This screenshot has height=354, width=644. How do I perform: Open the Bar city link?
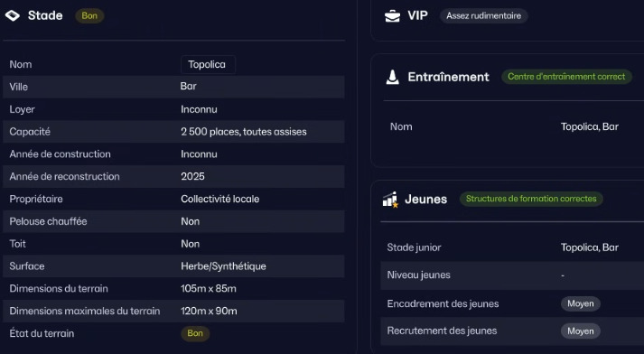pos(189,86)
